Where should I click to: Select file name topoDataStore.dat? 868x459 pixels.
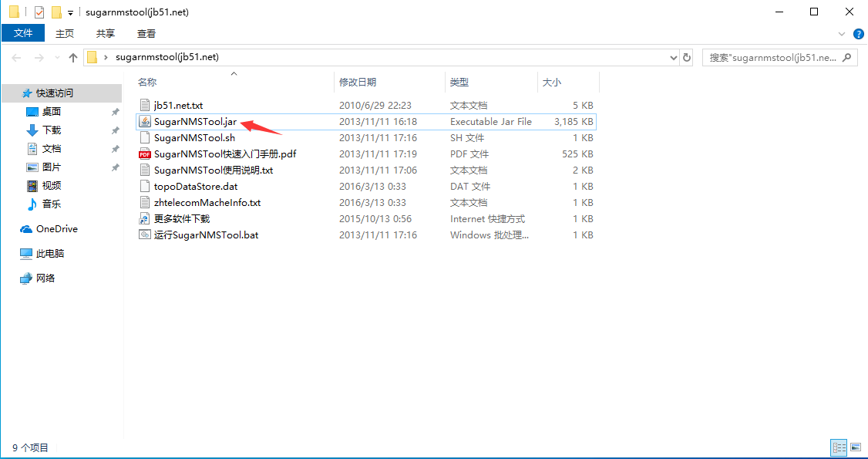(196, 187)
